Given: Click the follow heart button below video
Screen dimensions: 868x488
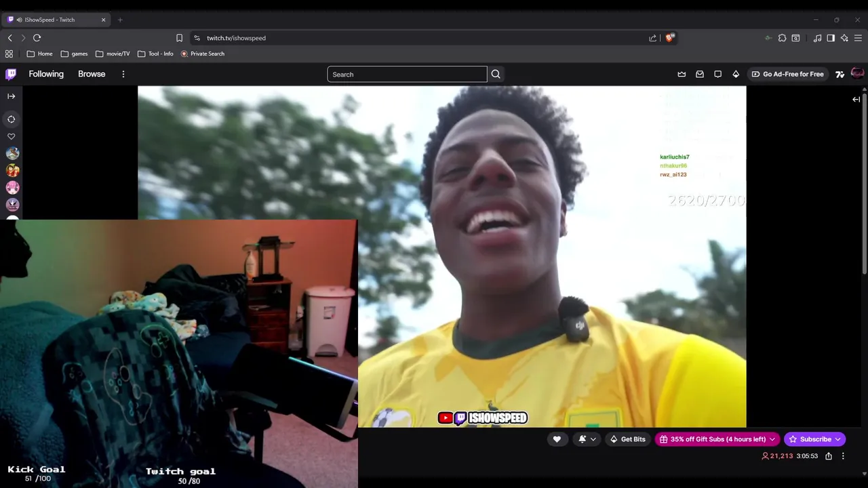Looking at the screenshot, I should click(x=557, y=439).
